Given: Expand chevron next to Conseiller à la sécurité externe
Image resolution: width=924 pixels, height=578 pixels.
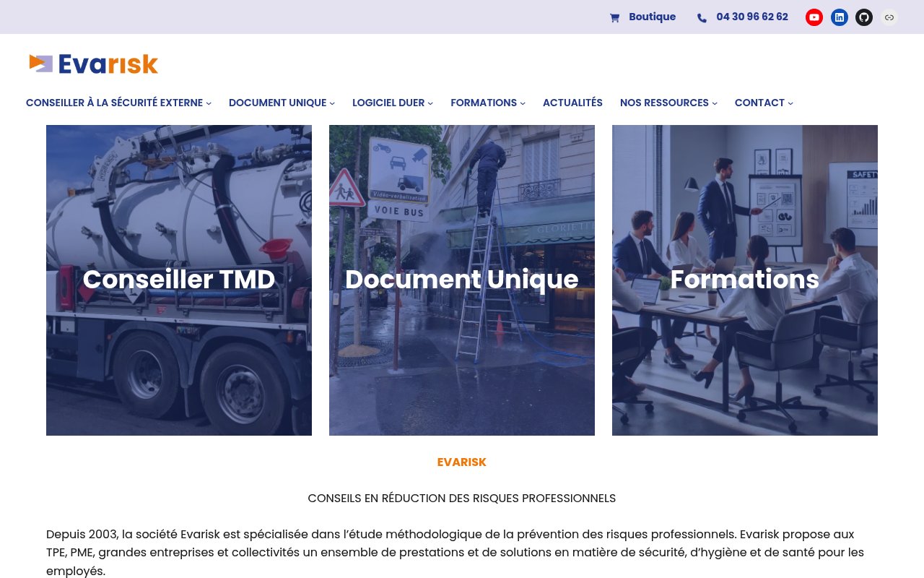Looking at the screenshot, I should tap(209, 103).
